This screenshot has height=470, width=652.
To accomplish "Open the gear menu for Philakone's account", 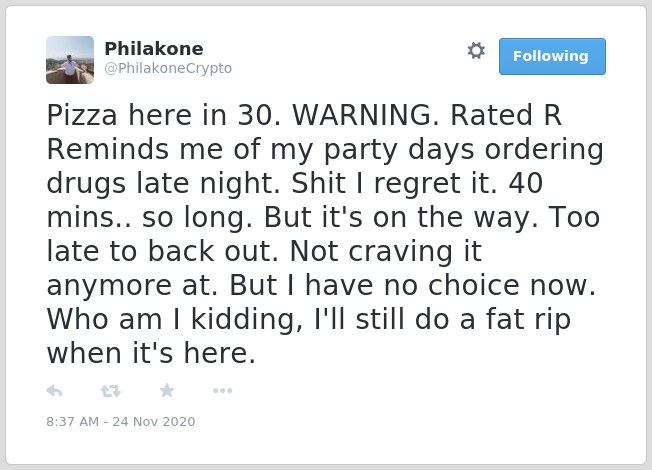I will (x=476, y=51).
